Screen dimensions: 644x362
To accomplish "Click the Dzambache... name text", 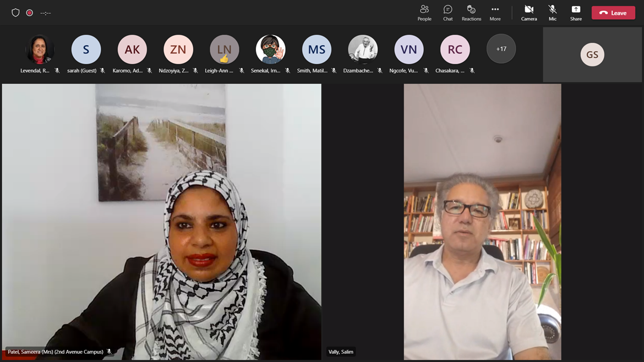I will point(358,70).
